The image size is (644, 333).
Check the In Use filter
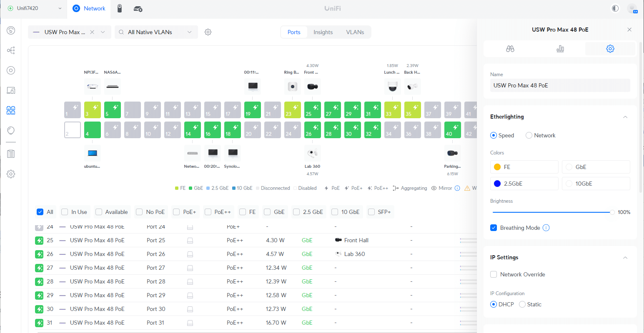(x=65, y=212)
